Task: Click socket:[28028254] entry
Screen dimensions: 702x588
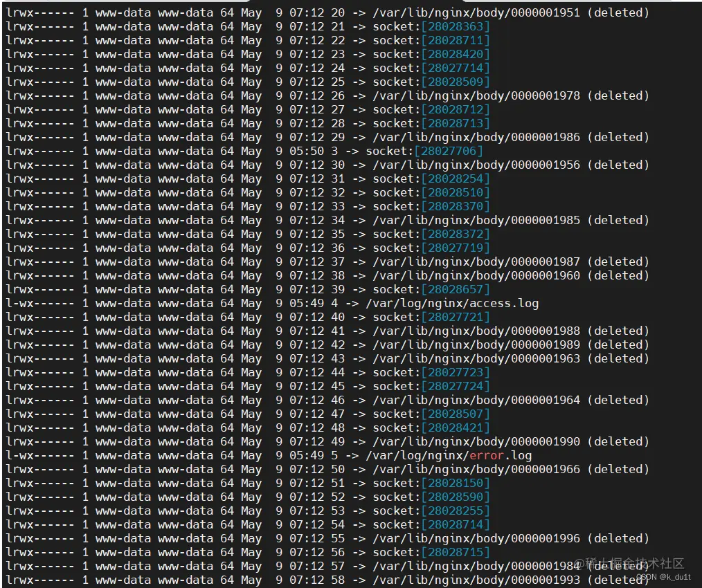Action: (x=431, y=179)
